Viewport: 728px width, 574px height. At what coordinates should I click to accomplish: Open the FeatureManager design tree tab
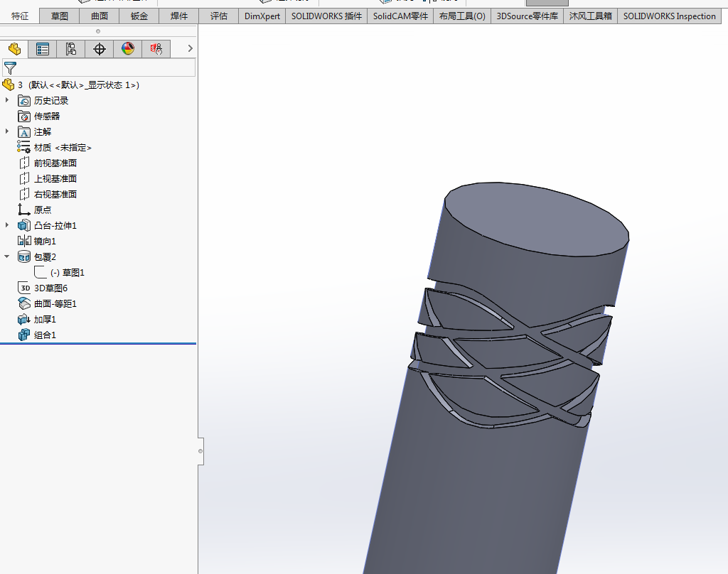coord(14,49)
